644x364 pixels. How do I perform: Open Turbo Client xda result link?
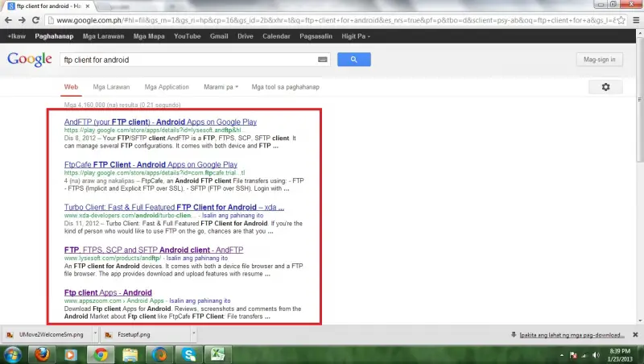point(174,208)
